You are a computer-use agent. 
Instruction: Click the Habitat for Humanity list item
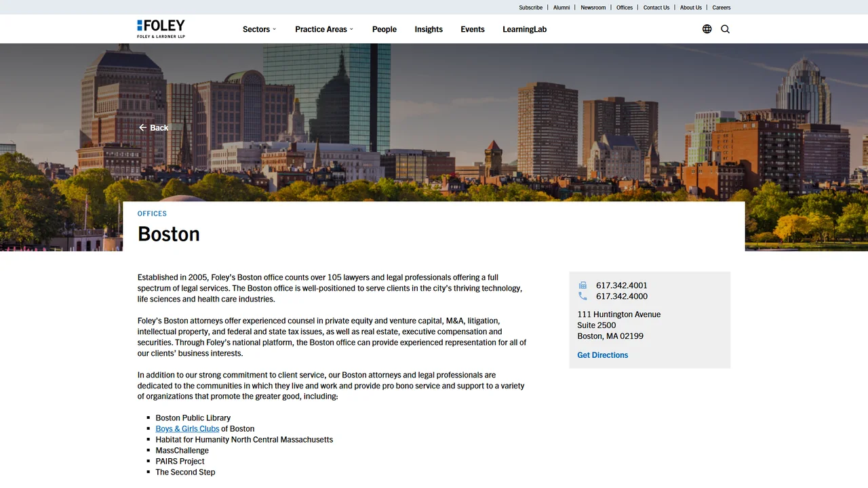click(244, 439)
